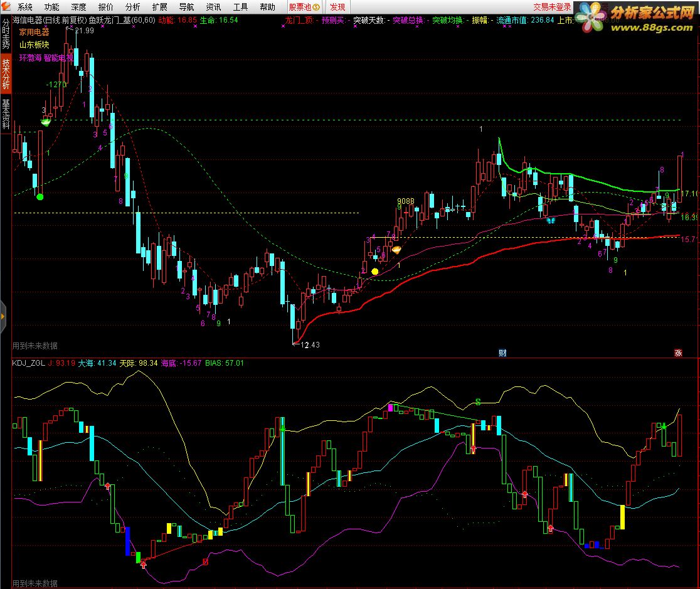Click 用到未来数据 in the main chart
The image size is (700, 589).
click(35, 346)
